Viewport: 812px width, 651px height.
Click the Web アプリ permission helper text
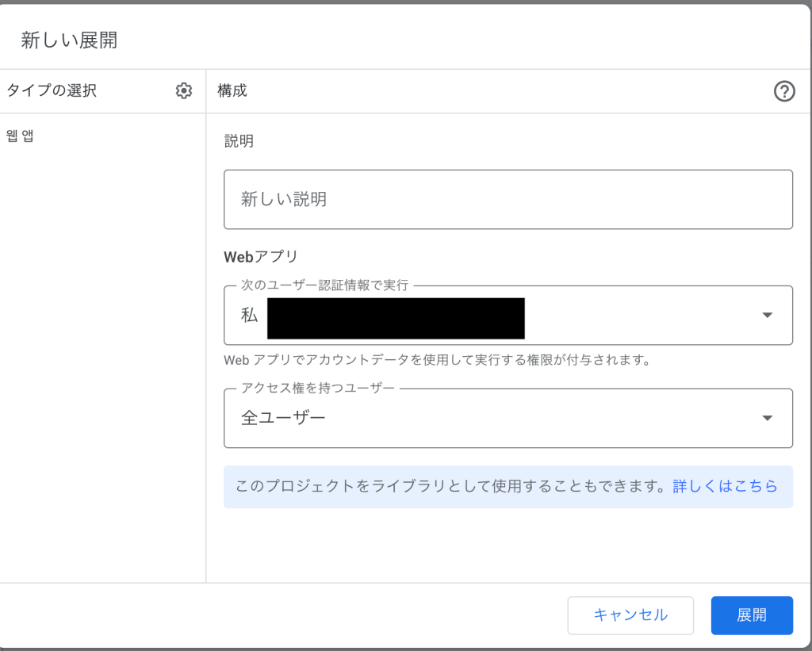coord(437,360)
